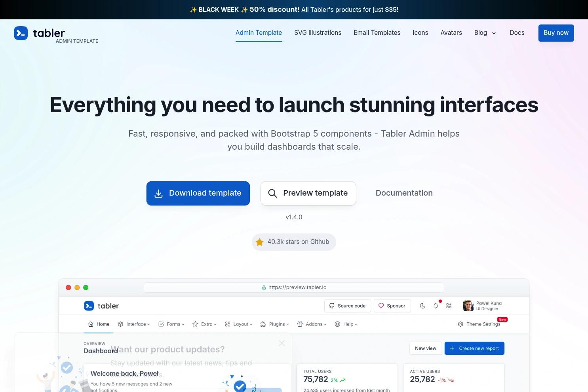Expand the Help dropdown
This screenshot has height=392, width=588.
pos(346,324)
